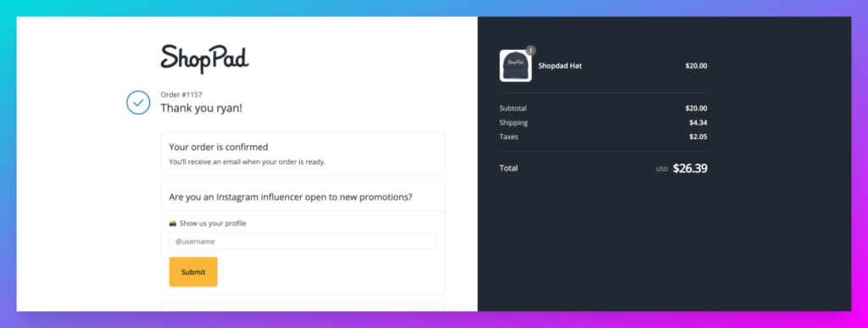Click the Shipping label
868x328 pixels.
click(514, 123)
